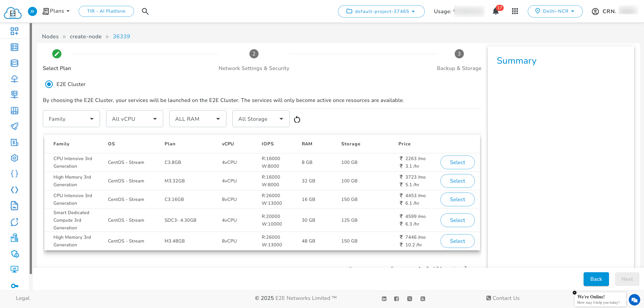Select the C3.8GB plan

(457, 162)
